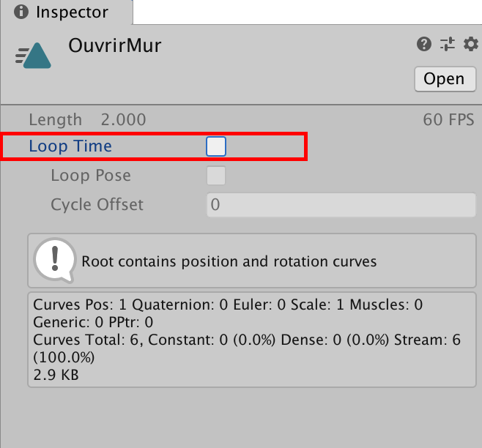Image resolution: width=482 pixels, height=448 pixels.
Task: Click the Cycle Offset label
Action: pyautogui.click(x=97, y=205)
